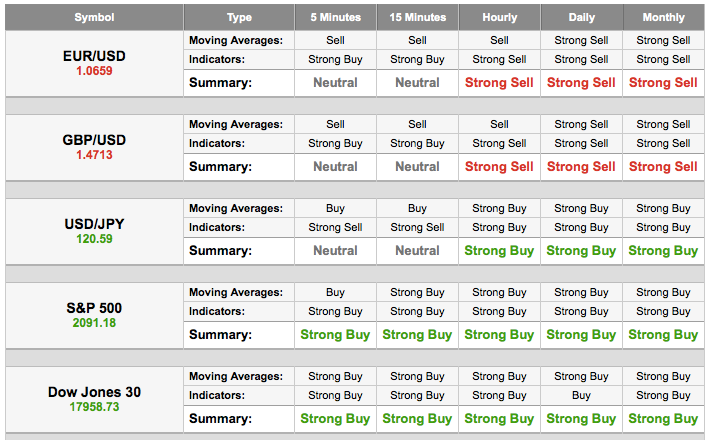Open the EUR/USD symbol link

[94, 56]
